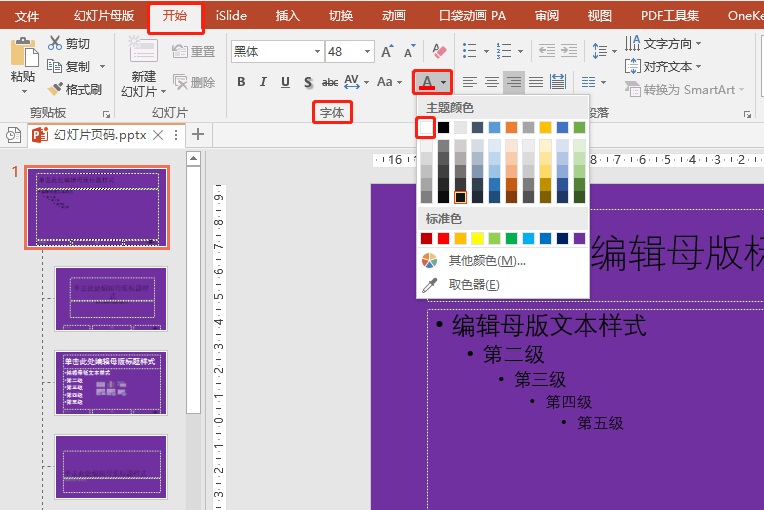Click the clear formatting eraser icon
Image resolution: width=764 pixels, height=510 pixels.
click(x=439, y=51)
